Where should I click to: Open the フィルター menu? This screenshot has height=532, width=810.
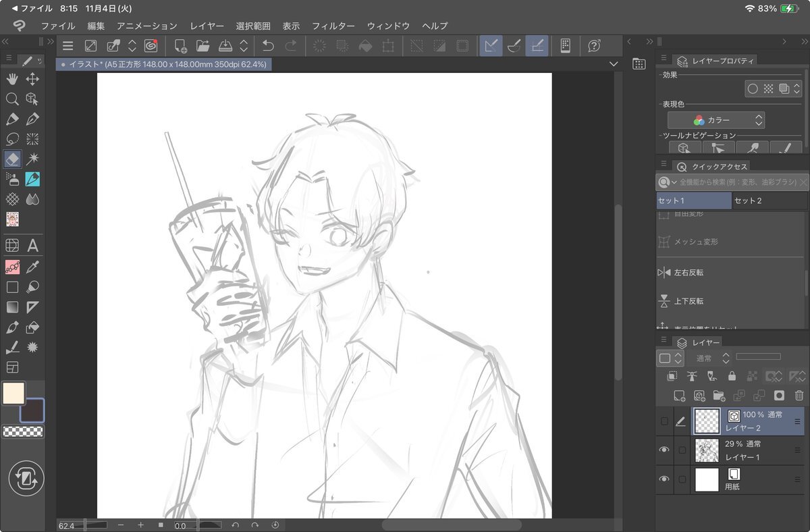coord(333,26)
